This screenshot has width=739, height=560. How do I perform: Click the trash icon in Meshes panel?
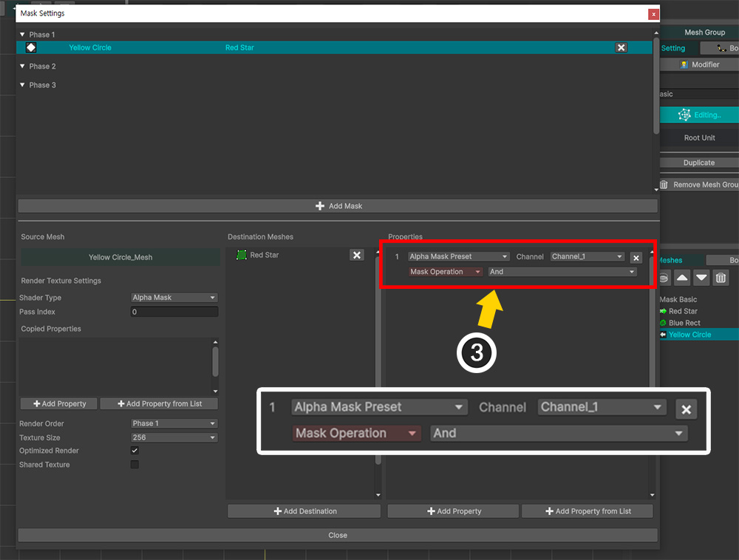(x=721, y=278)
